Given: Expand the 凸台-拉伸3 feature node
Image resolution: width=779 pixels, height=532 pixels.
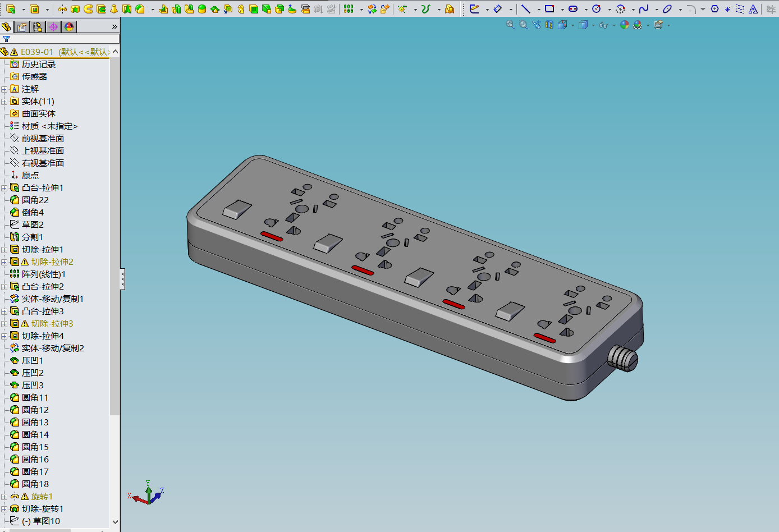Looking at the screenshot, I should [4, 311].
